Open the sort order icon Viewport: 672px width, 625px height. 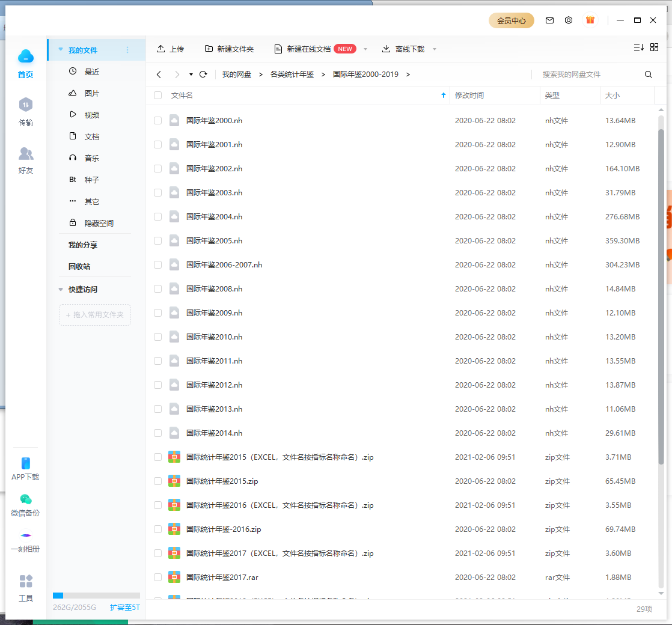click(x=638, y=47)
